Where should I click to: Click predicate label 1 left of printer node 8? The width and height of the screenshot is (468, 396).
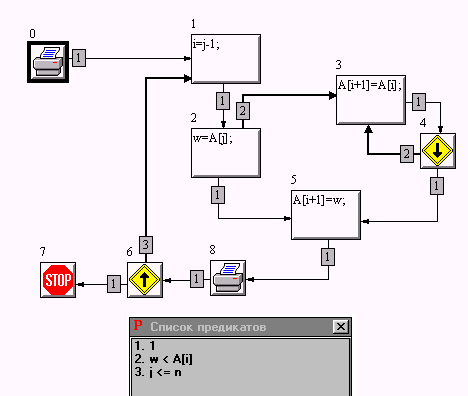(x=197, y=279)
